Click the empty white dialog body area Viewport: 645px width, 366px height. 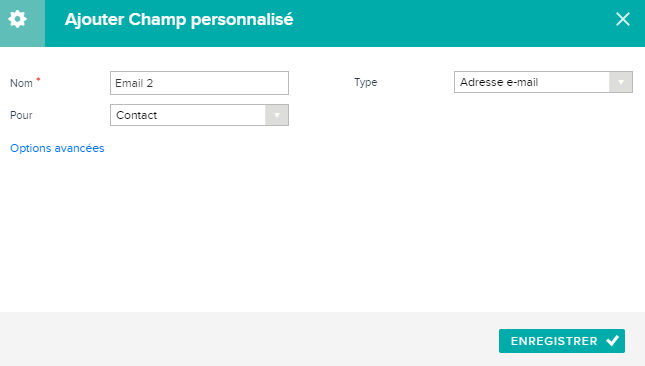tap(322, 230)
